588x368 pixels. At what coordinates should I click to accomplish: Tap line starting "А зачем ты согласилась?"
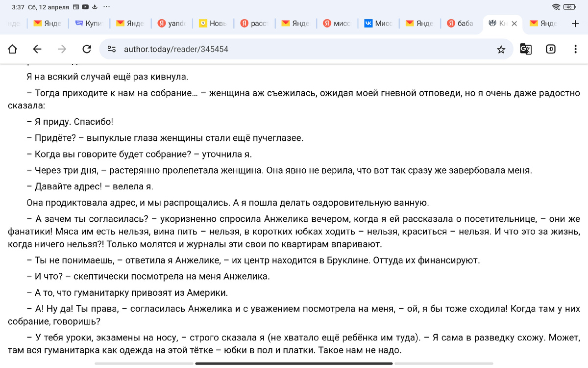coord(294,231)
